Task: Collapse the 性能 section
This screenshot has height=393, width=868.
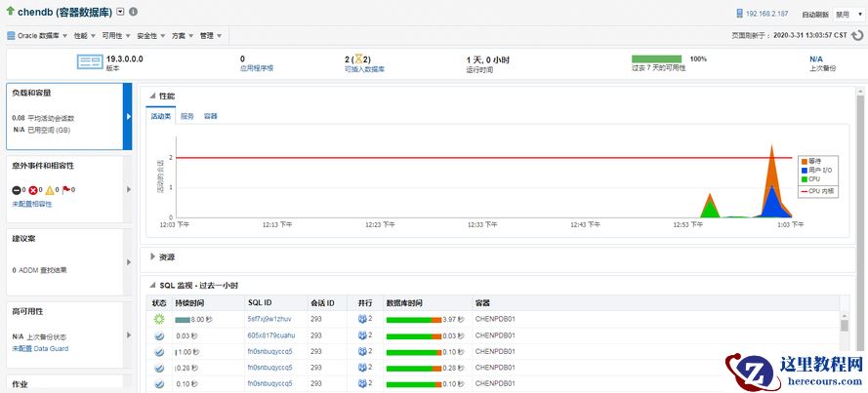Action: (152, 96)
